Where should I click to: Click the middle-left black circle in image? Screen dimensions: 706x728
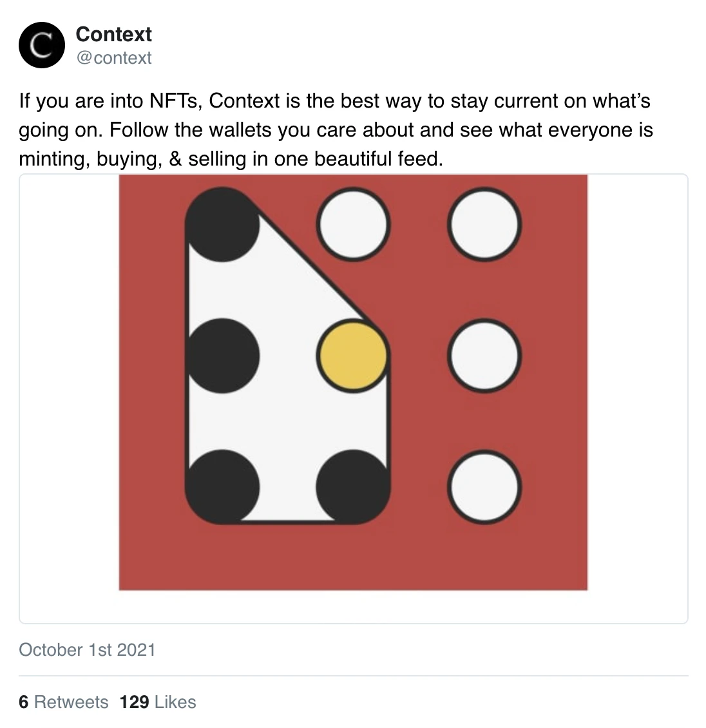pyautogui.click(x=222, y=356)
